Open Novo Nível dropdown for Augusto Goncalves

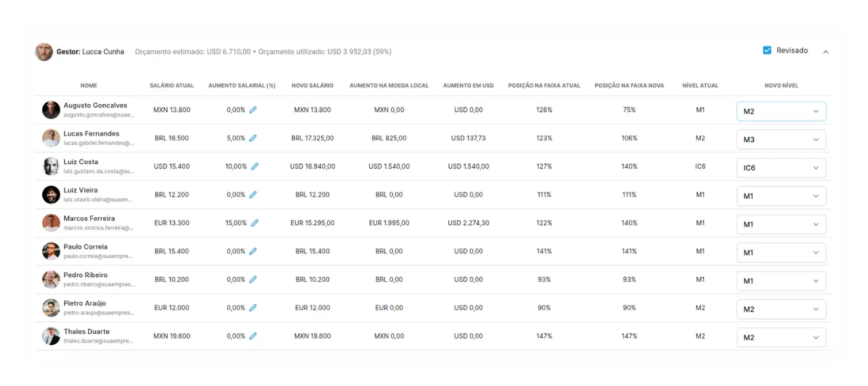781,111
